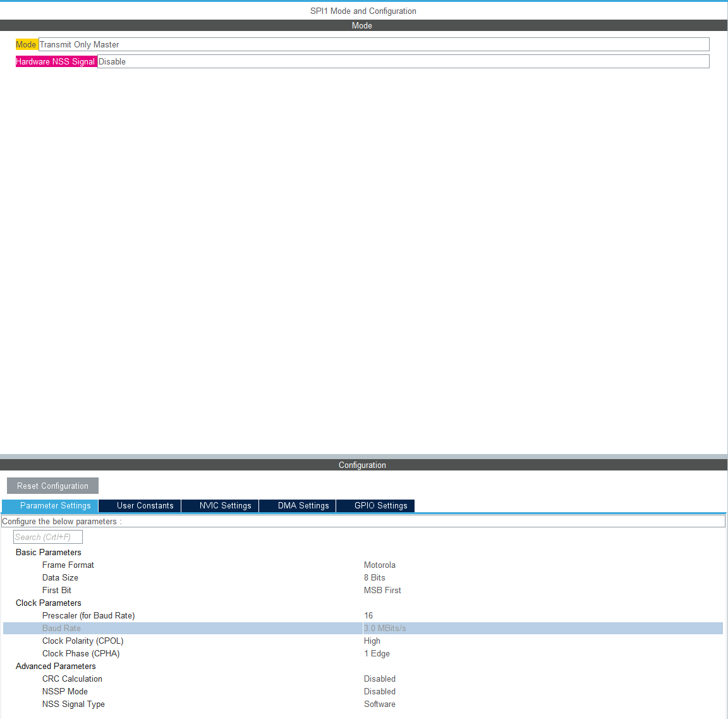Select the Frame Format value Motorola
The height and width of the screenshot is (719, 728).
pos(380,565)
